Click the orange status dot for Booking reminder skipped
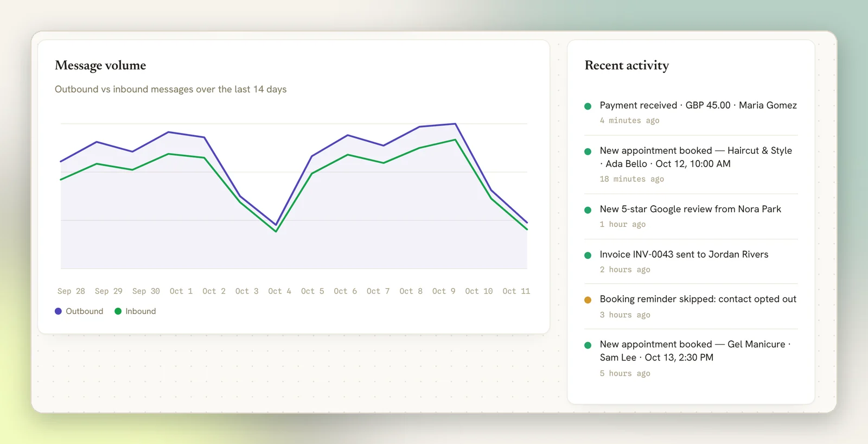868x444 pixels. [588, 300]
